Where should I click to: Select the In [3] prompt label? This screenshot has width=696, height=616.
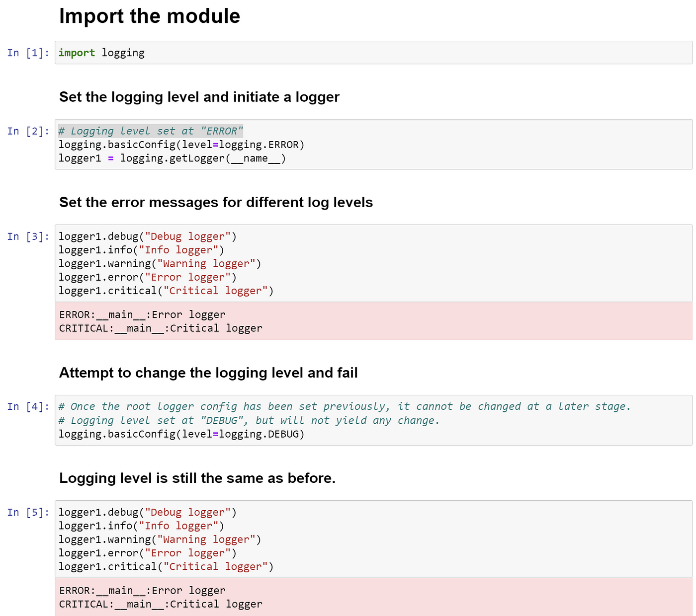tap(28, 236)
